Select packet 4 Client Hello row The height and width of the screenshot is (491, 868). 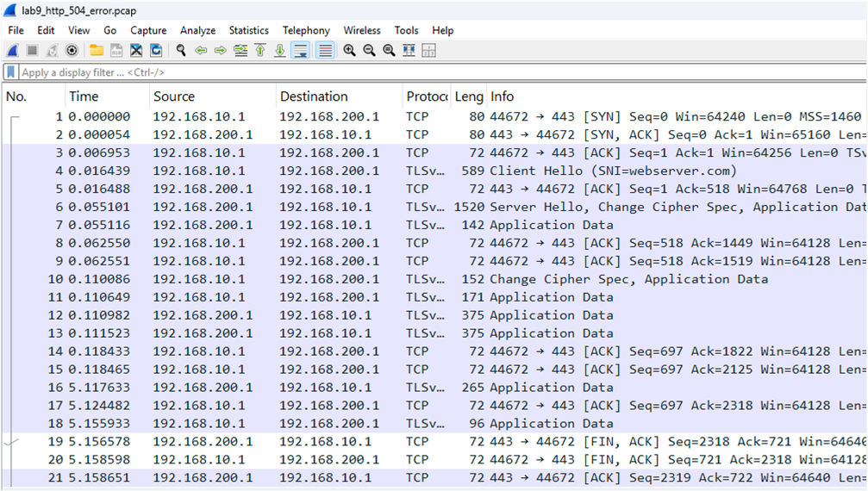coord(431,171)
